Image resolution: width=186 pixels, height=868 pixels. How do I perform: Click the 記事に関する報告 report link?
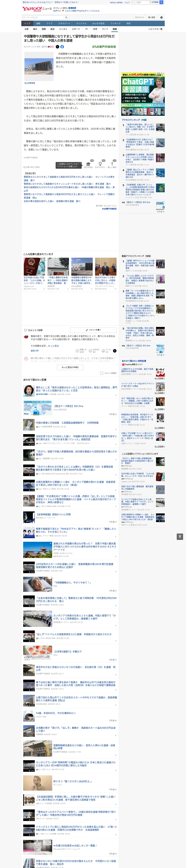tap(31, 167)
